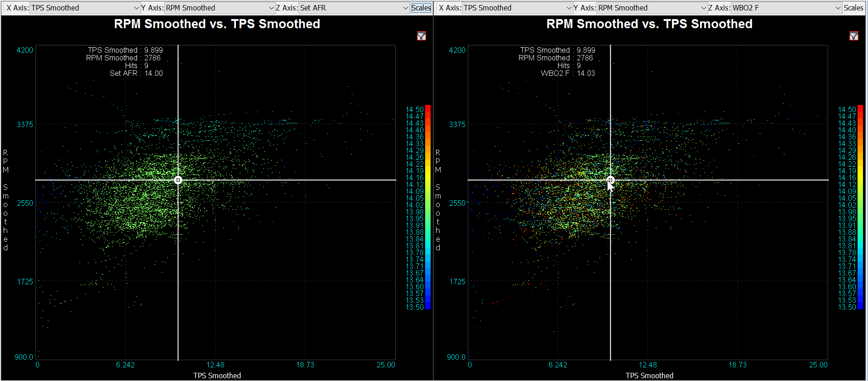Open the Y Axis dropdown in the WBO2 F panel
Screen dimensions: 868x381
(x=652, y=8)
